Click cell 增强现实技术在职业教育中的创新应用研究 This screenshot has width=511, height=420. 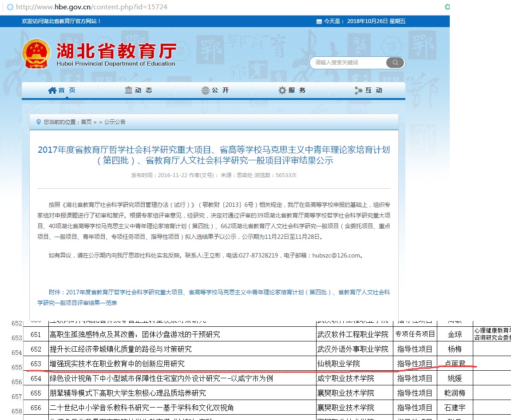click(182, 364)
